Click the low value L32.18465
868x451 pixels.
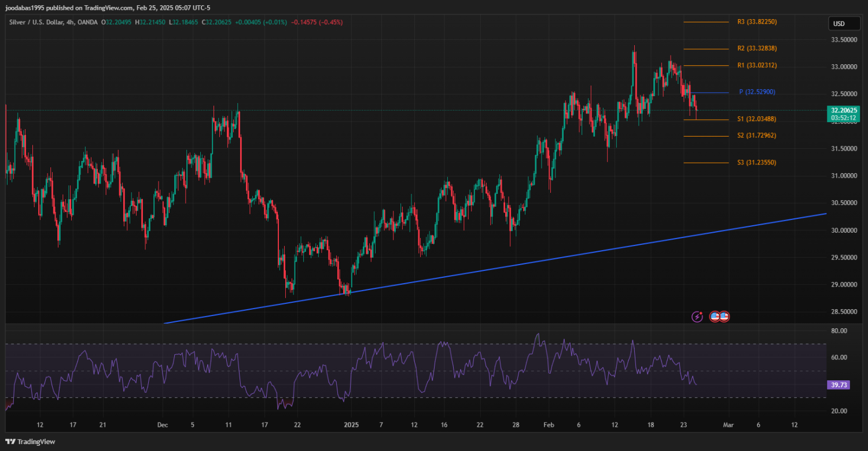point(185,22)
